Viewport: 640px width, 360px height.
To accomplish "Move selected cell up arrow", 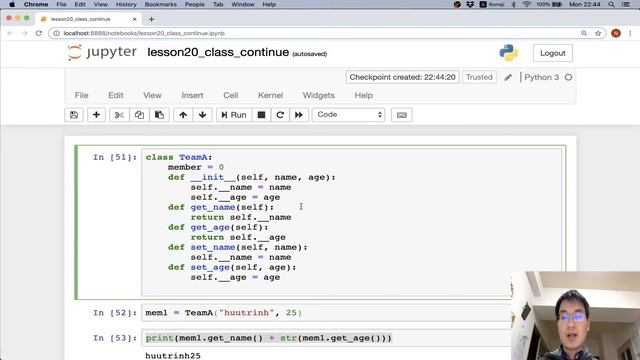I will point(183,115).
